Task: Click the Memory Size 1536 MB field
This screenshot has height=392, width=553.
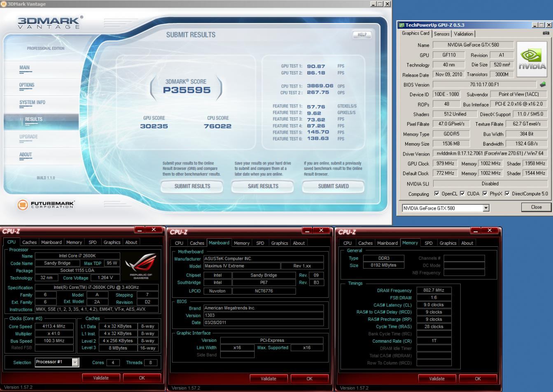Action: pyautogui.click(x=451, y=144)
